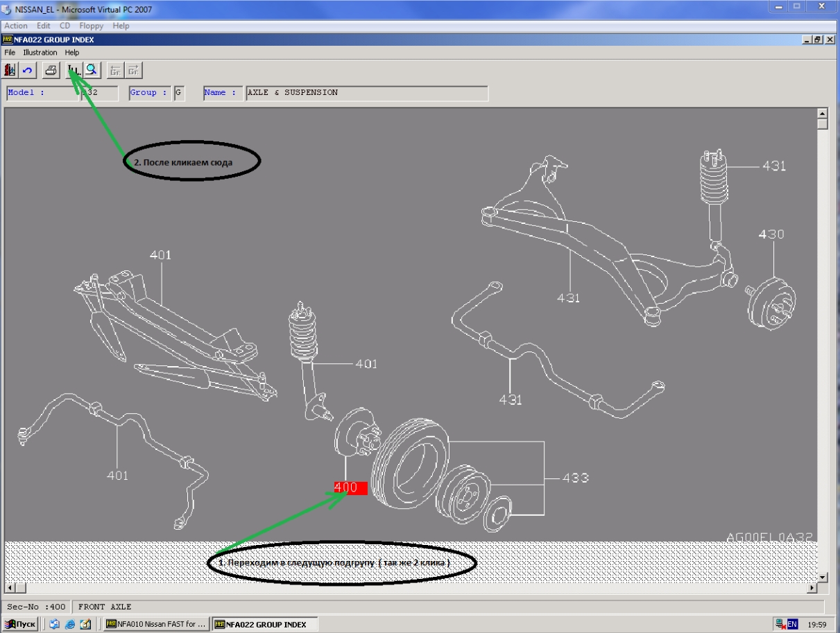Open the Virtual PC Action menu
840x633 pixels.
click(16, 26)
